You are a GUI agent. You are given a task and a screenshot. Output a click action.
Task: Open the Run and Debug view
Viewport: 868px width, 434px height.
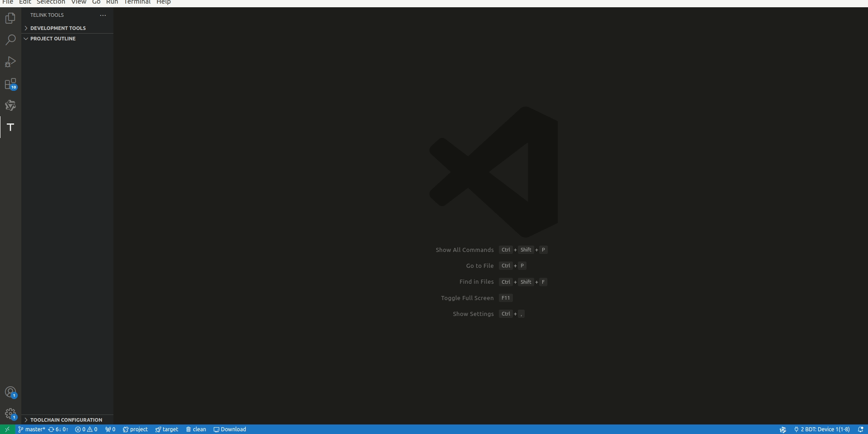[10, 62]
